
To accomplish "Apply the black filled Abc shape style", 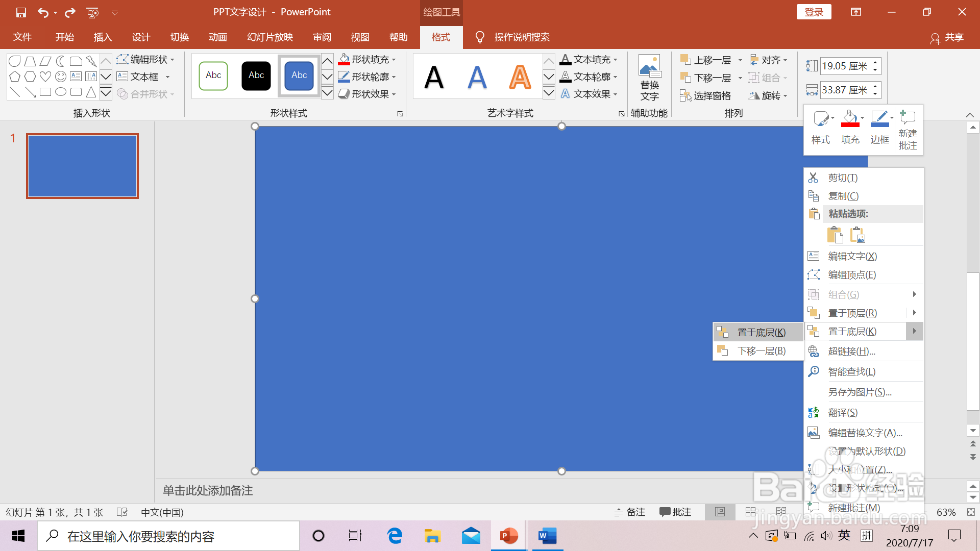I will coord(256,76).
